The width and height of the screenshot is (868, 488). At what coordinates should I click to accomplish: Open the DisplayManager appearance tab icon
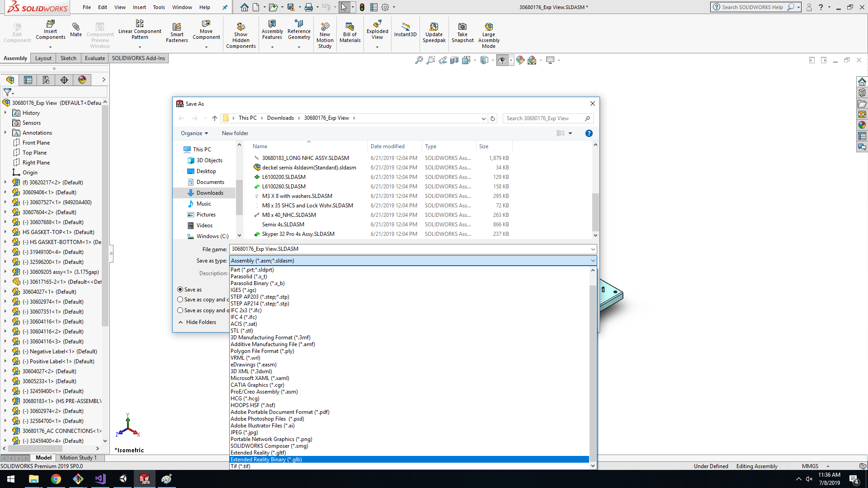tap(82, 80)
